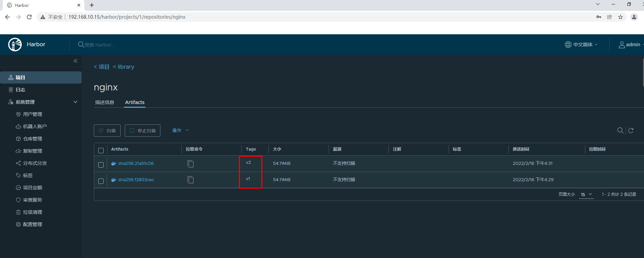This screenshot has width=644, height=258.
Task: Copy pull command for sha256:21a51c06
Action: coord(191,164)
